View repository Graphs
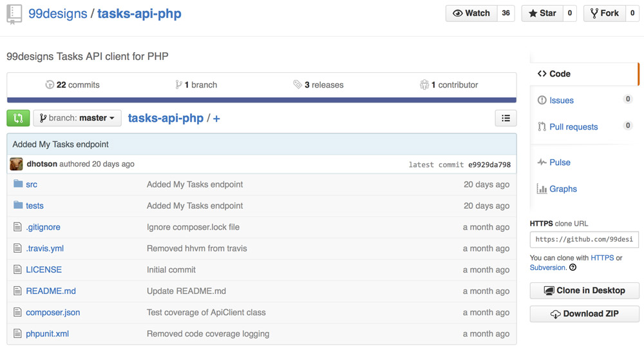644x350 pixels. click(x=563, y=189)
